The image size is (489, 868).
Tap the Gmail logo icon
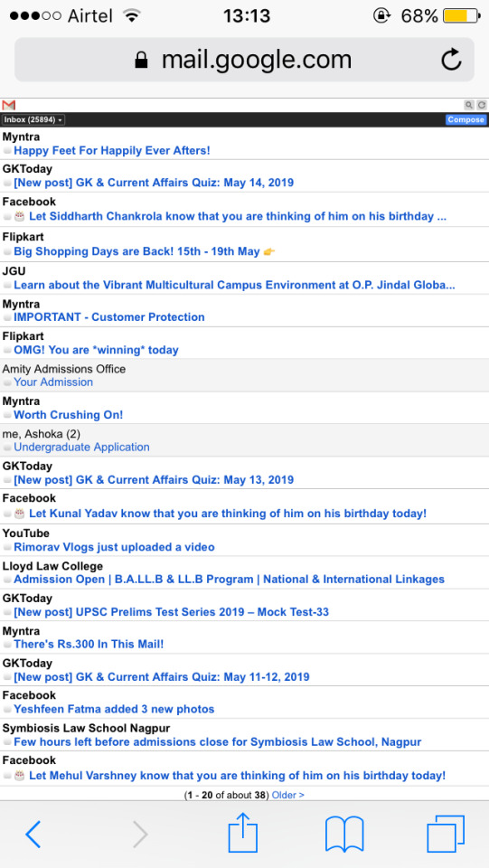point(8,105)
